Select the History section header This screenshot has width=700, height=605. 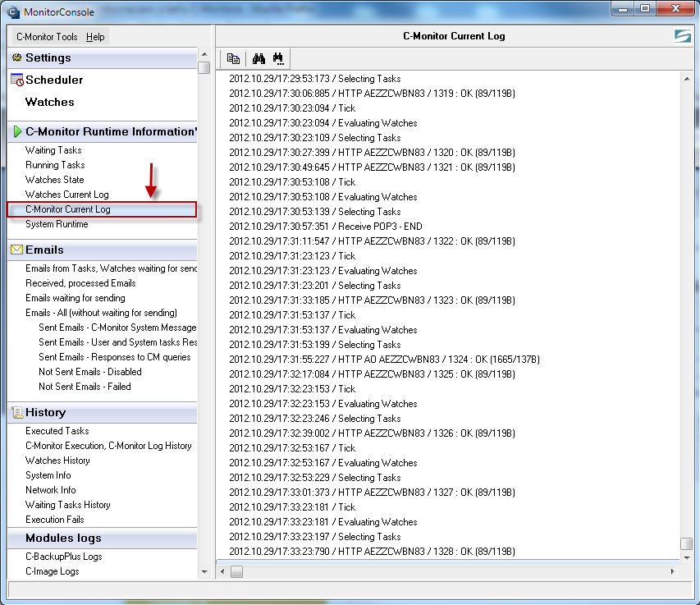point(103,412)
